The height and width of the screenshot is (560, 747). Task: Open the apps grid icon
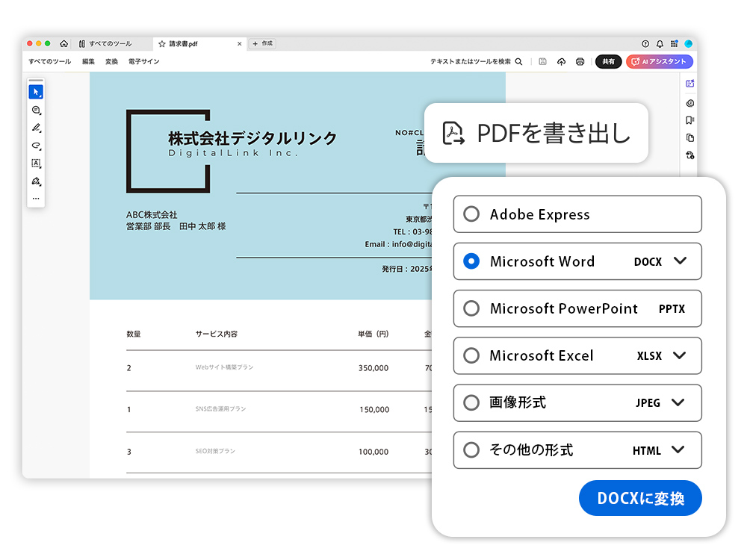tap(674, 44)
